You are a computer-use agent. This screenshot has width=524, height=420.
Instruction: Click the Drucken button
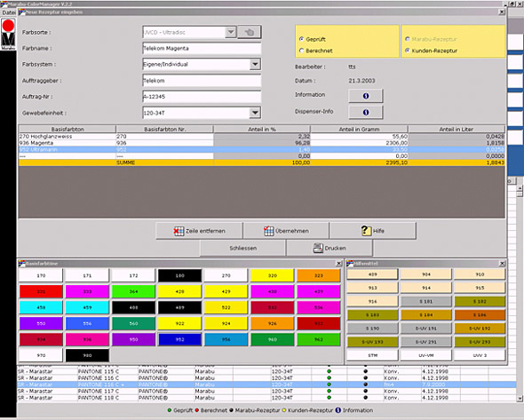pyautogui.click(x=329, y=249)
